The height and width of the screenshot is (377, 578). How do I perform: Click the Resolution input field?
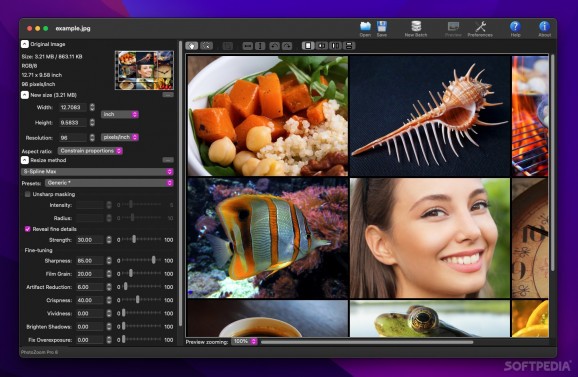tap(73, 137)
